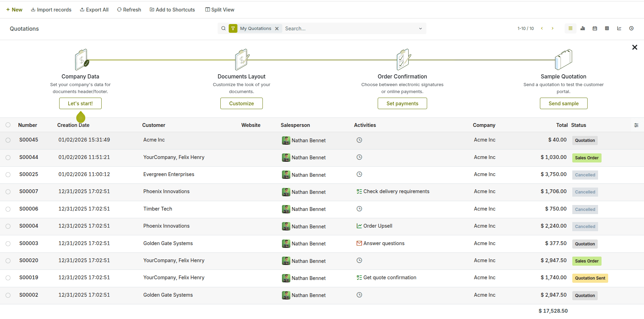Click the Send sample button
The width and height of the screenshot is (644, 319).
click(563, 104)
